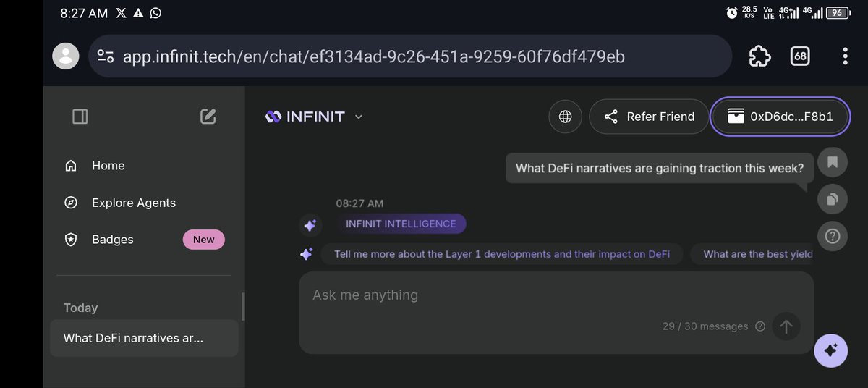The width and height of the screenshot is (868, 388).
Task: Copy message with the copy icon
Action: coord(833,199)
